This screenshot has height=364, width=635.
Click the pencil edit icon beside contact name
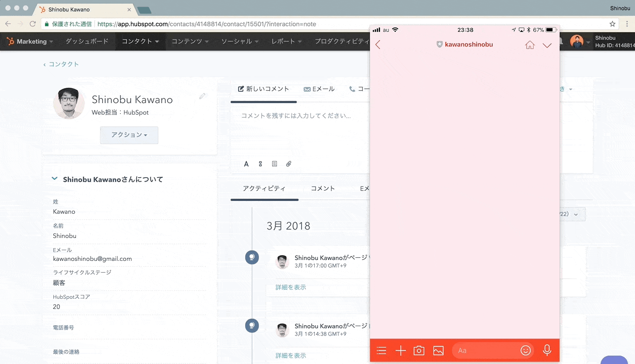coord(202,96)
